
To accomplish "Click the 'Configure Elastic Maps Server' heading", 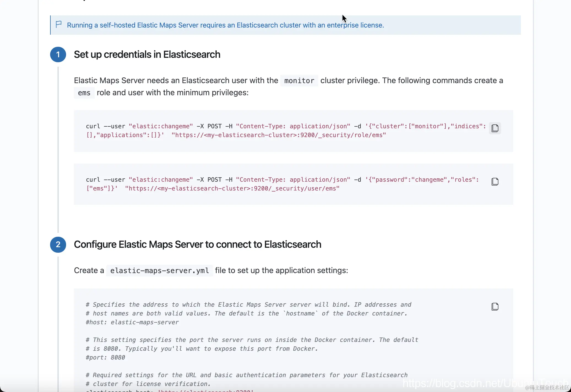I will coord(197,244).
